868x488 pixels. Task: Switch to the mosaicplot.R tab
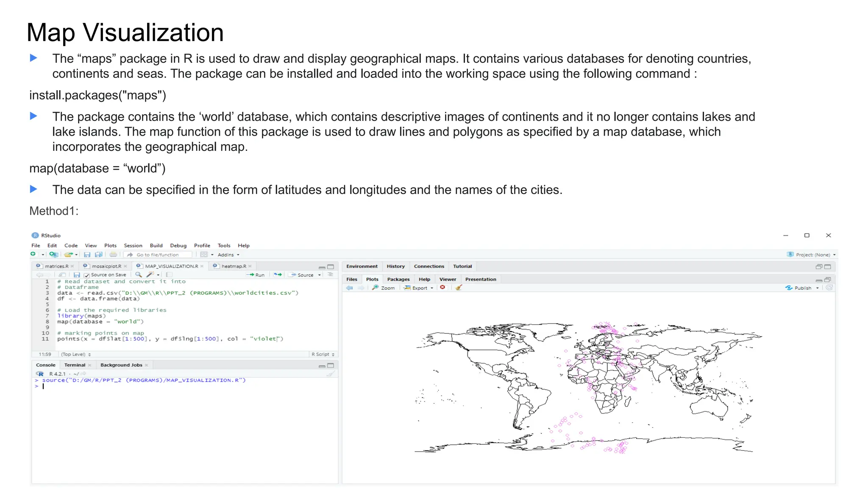tap(106, 266)
